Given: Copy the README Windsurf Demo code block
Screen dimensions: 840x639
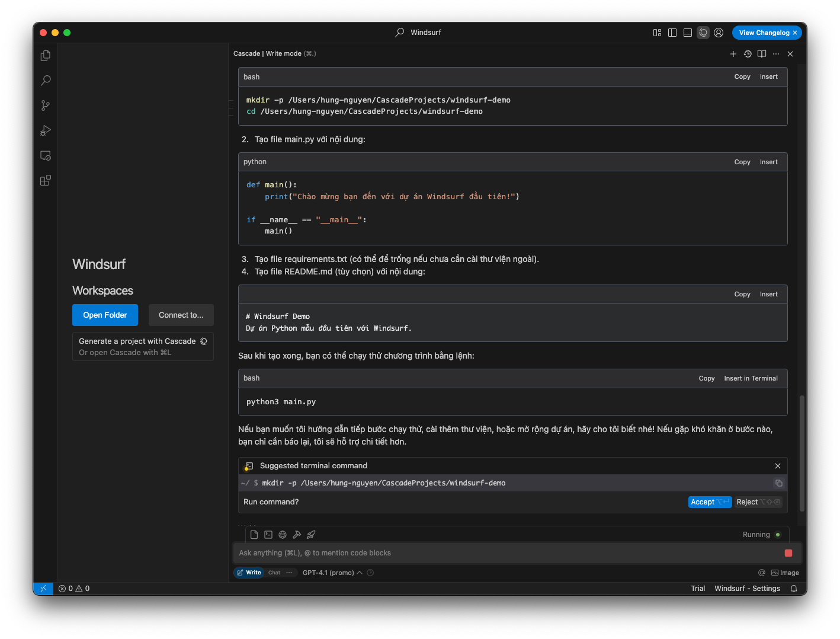Looking at the screenshot, I should [742, 295].
